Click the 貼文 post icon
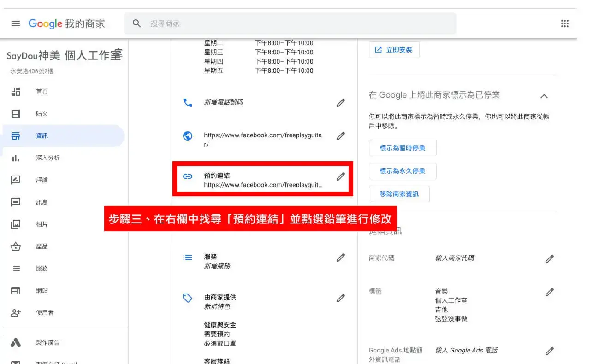 [16, 113]
